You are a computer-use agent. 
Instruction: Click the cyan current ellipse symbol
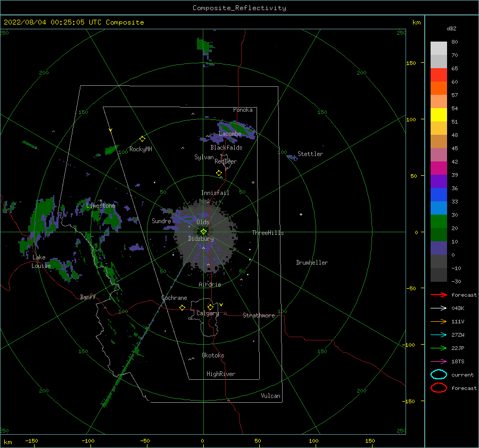tap(439, 374)
